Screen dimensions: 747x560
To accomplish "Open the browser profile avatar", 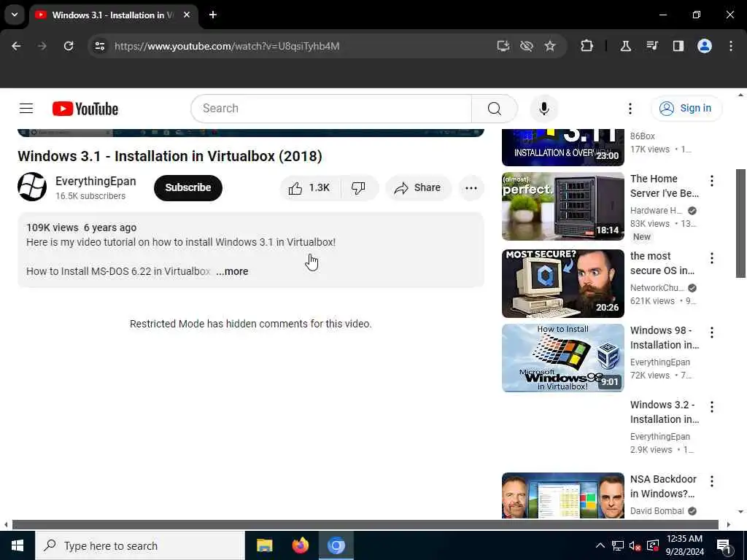I will pos(705,46).
